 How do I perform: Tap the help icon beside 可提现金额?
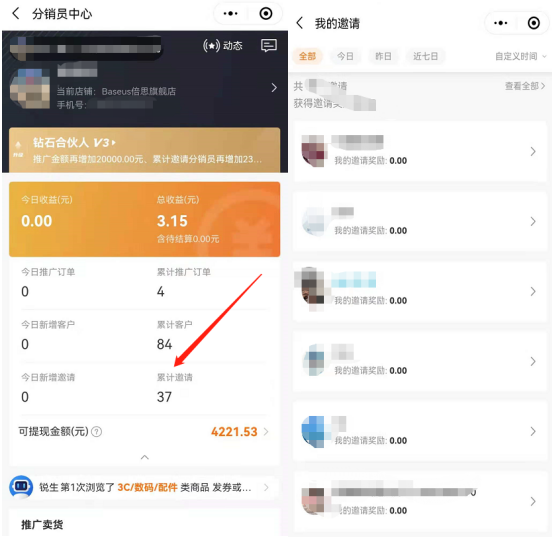(x=97, y=433)
